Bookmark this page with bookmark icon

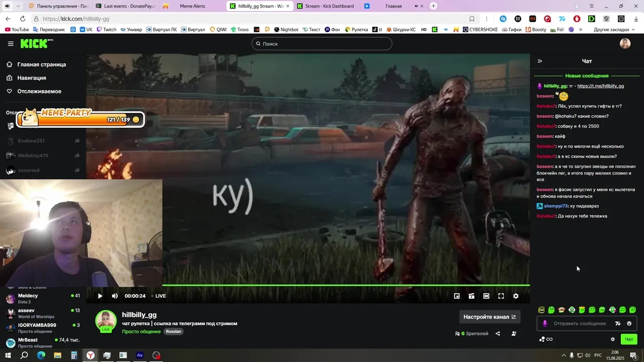pyautogui.click(x=472, y=19)
